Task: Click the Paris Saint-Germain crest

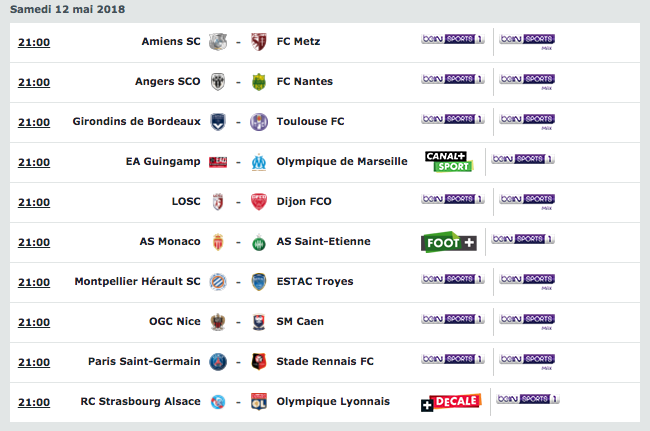Action: click(x=218, y=362)
